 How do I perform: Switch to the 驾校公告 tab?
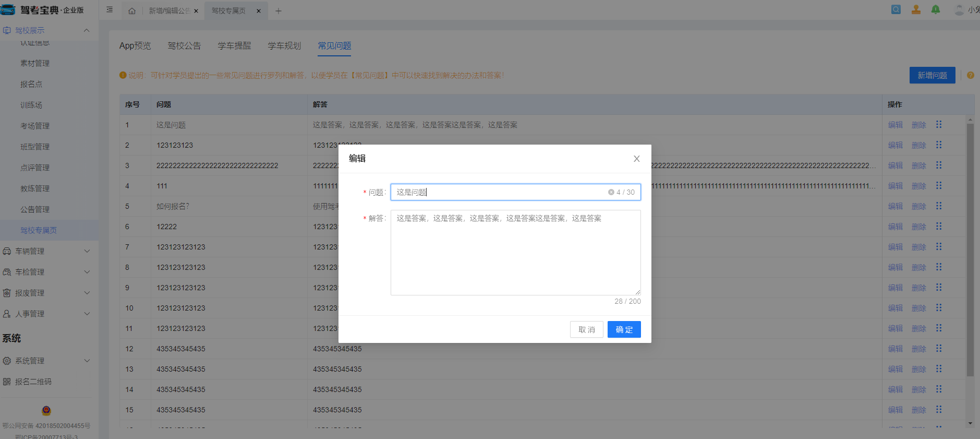[184, 46]
